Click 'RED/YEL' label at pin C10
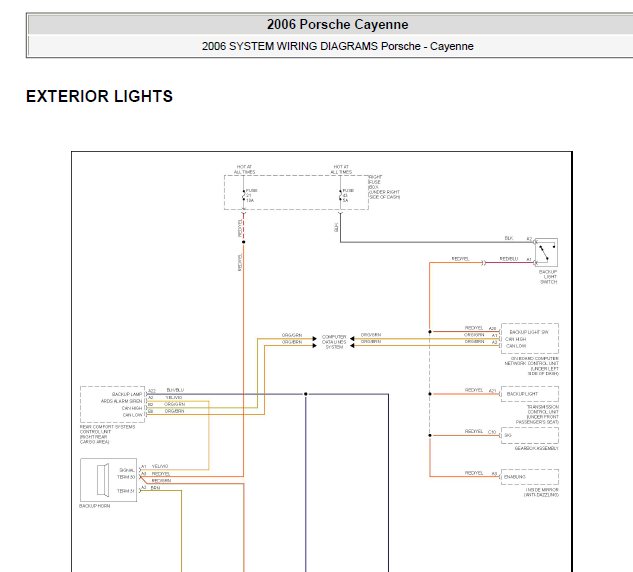The image size is (633, 572). [x=474, y=431]
